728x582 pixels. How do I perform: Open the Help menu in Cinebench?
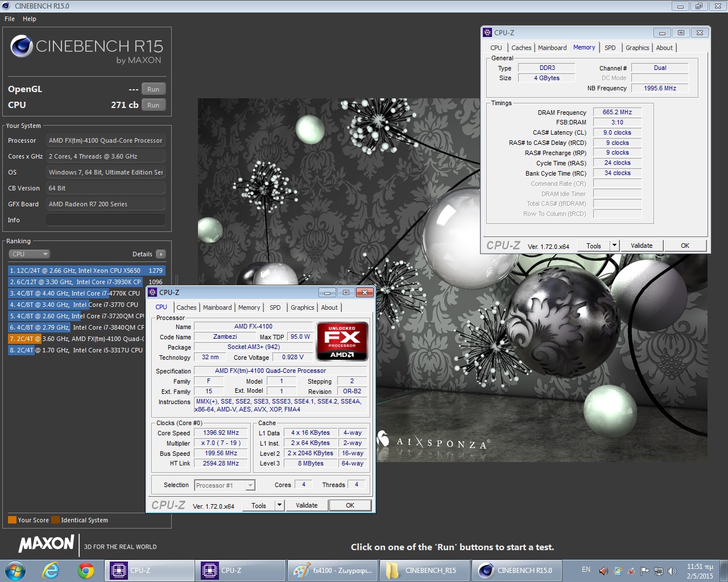(x=30, y=19)
